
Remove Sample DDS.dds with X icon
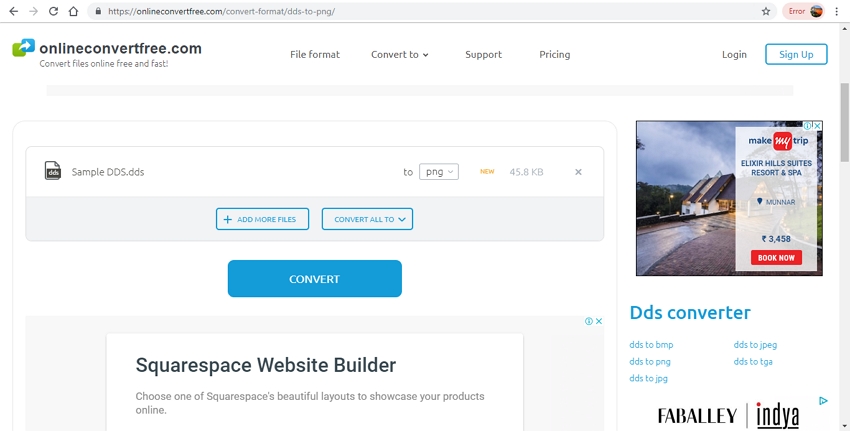pyautogui.click(x=578, y=172)
